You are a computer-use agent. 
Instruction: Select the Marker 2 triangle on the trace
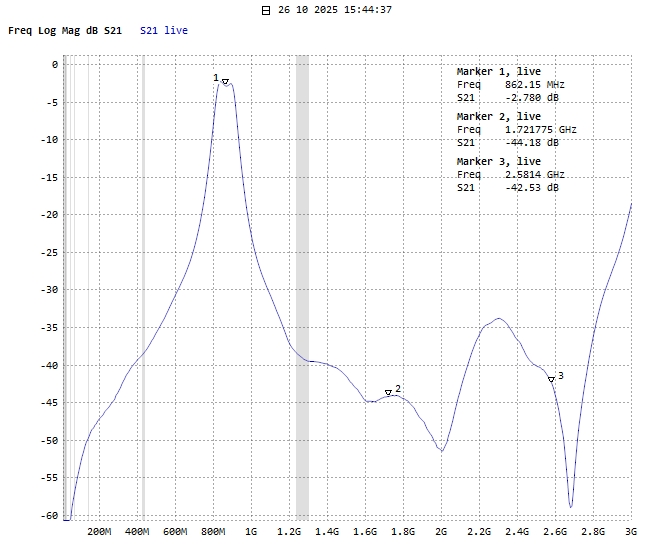point(388,393)
